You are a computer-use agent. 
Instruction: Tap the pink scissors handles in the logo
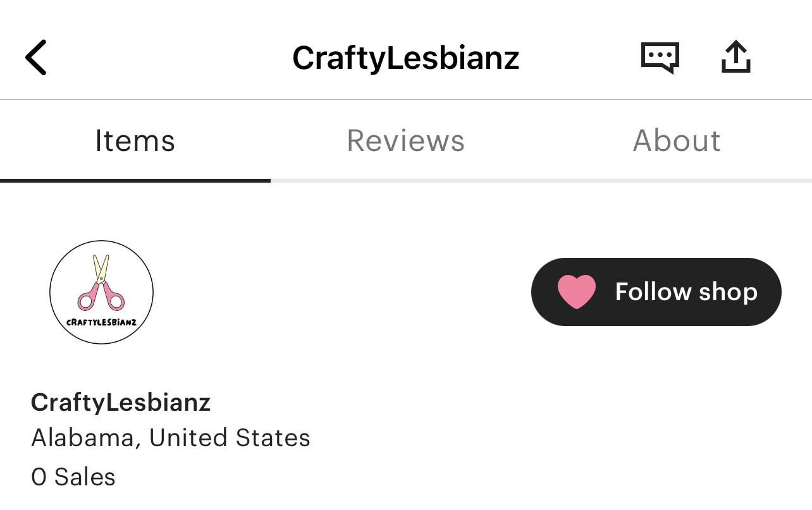coord(101,295)
